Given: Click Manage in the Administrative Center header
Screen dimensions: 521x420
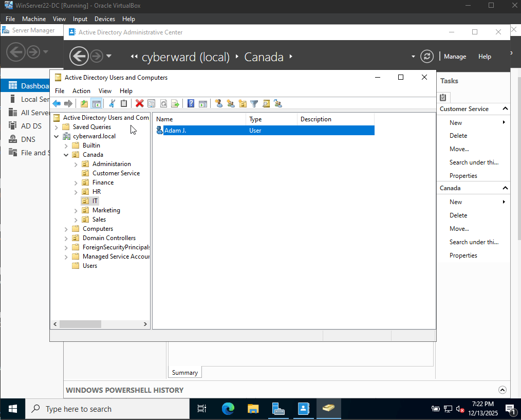Looking at the screenshot, I should coord(455,57).
